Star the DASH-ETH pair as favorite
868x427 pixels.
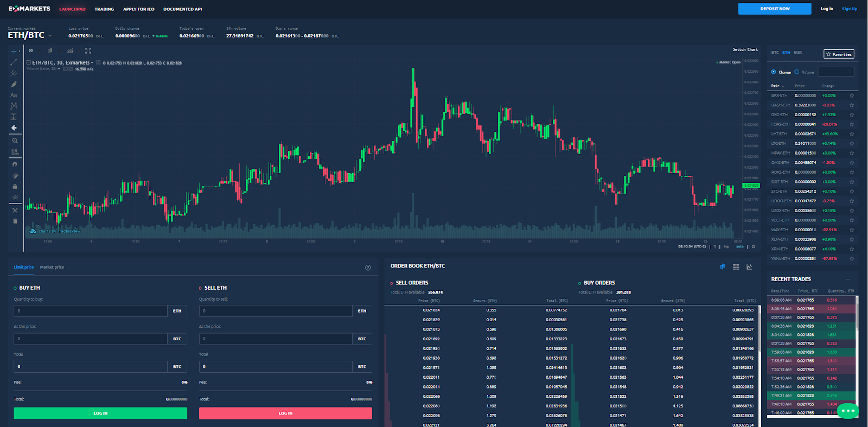(x=852, y=105)
